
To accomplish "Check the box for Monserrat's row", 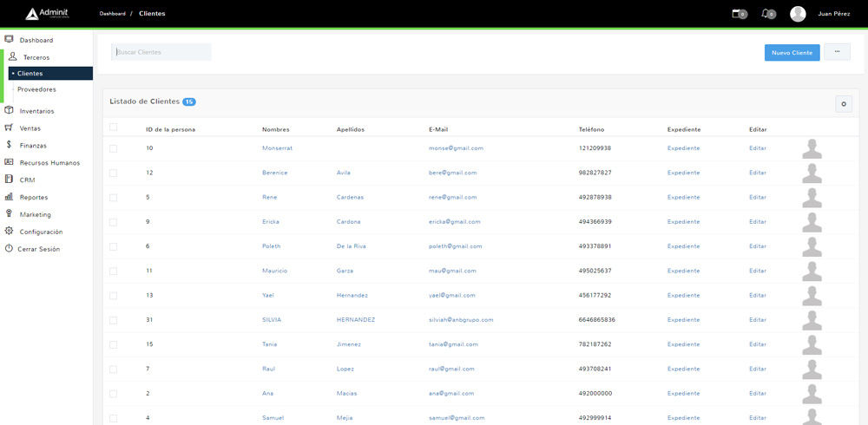I will coord(113,148).
